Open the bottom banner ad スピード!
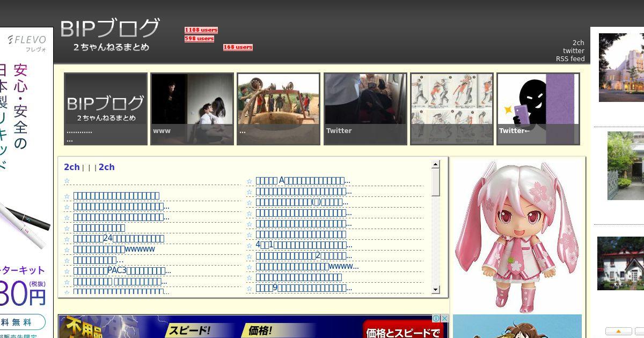The image size is (644, 338). tap(253, 326)
